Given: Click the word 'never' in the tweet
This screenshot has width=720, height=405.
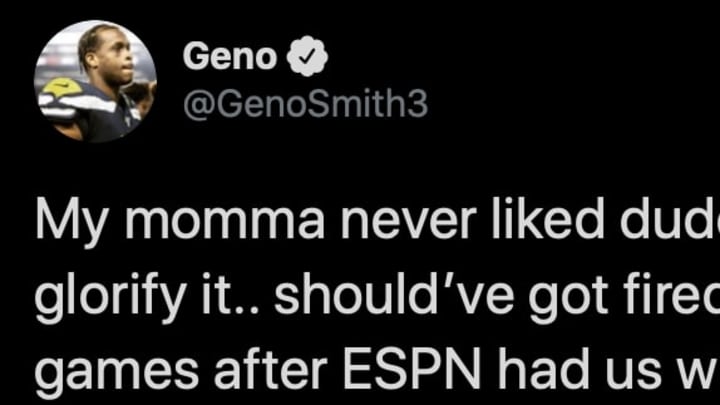Looking at the screenshot, I should 408,223.
